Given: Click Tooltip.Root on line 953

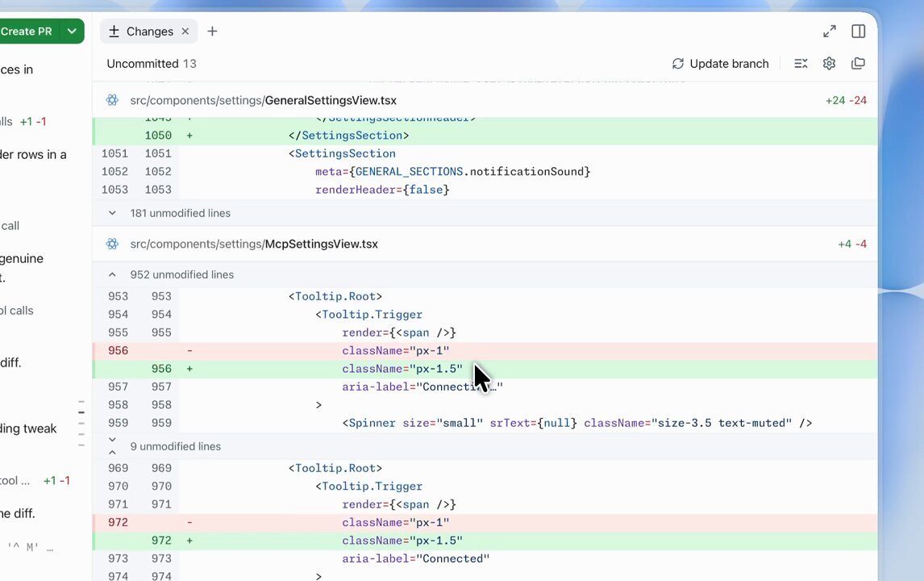Looking at the screenshot, I should point(335,296).
